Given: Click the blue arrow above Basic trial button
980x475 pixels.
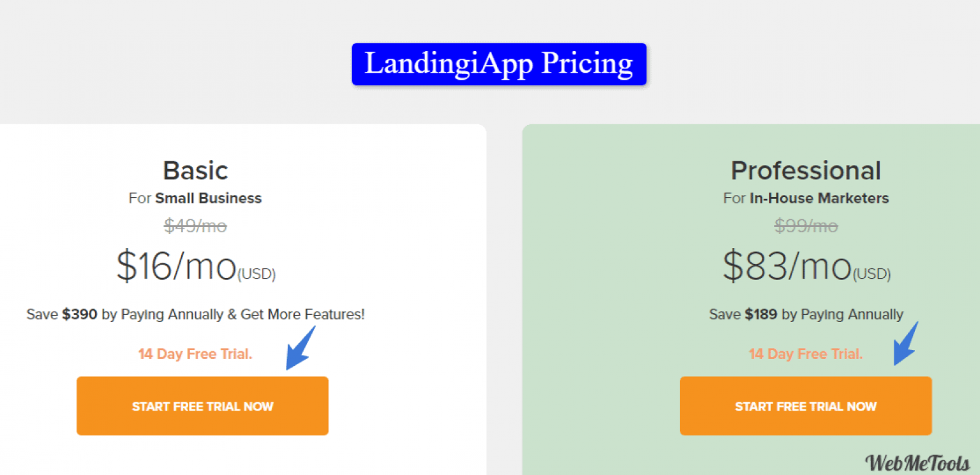Looking at the screenshot, I should tap(297, 347).
